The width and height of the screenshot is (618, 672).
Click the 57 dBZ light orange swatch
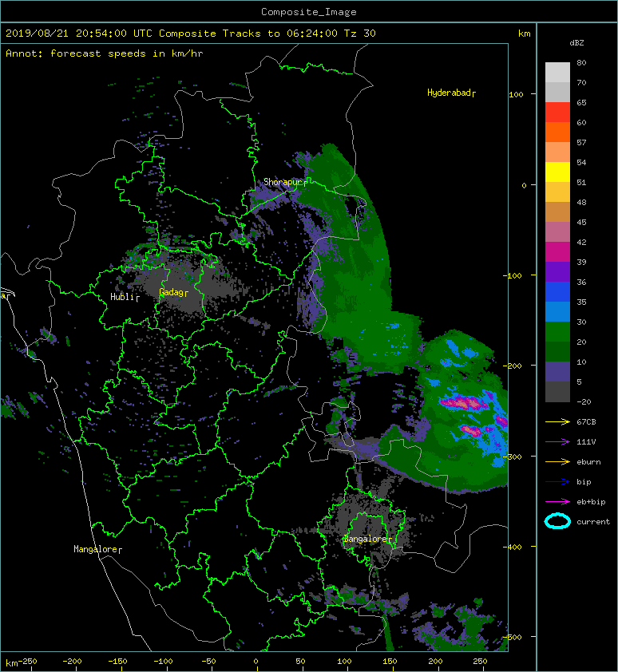tap(557, 152)
